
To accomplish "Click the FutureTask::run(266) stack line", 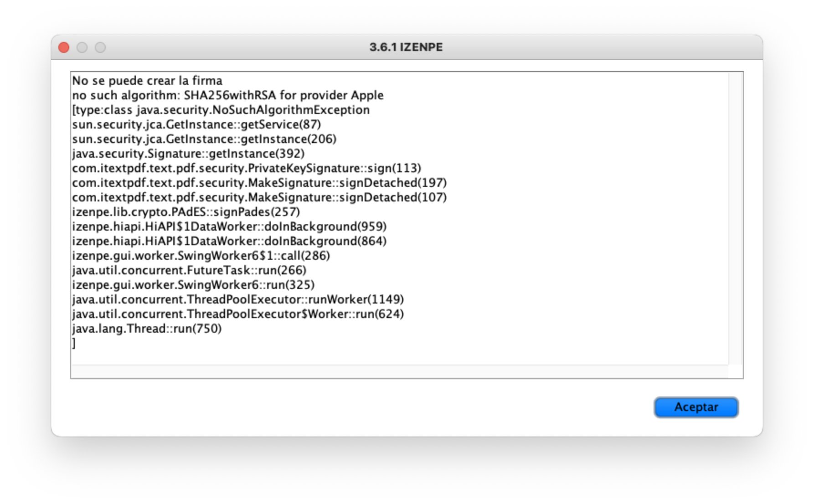I will click(189, 270).
